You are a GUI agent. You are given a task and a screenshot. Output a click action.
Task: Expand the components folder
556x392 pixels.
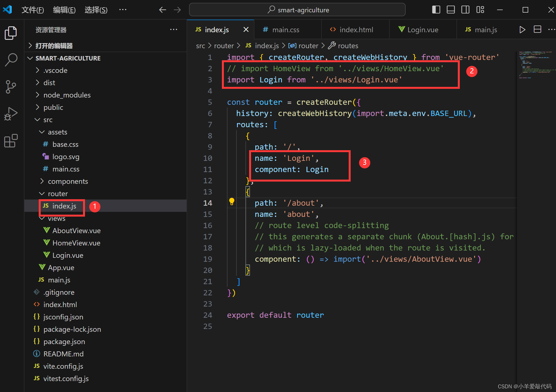(105, 181)
